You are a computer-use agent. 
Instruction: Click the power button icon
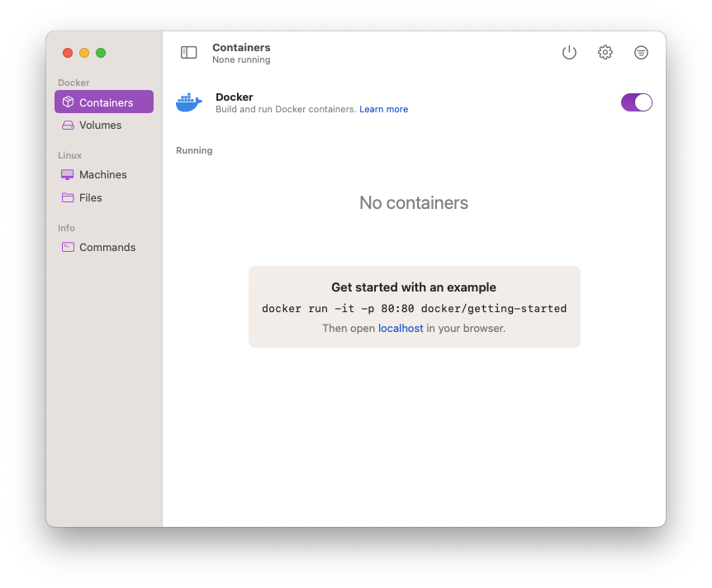(569, 53)
